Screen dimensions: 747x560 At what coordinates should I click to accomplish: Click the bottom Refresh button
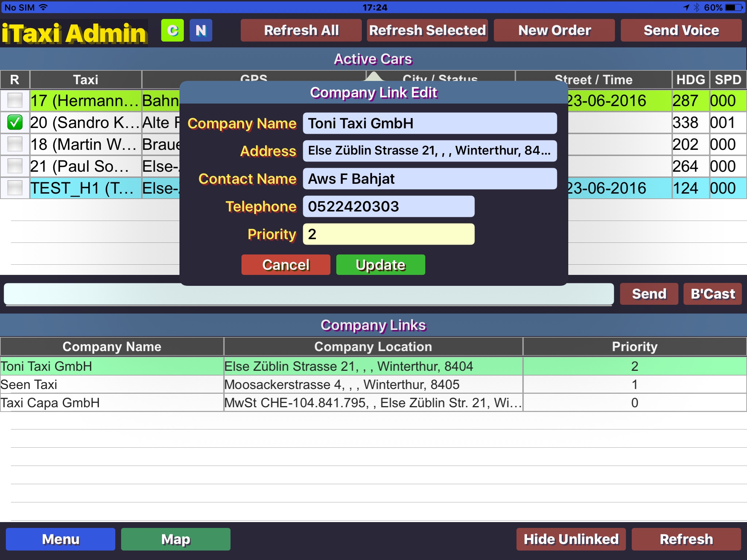click(686, 539)
